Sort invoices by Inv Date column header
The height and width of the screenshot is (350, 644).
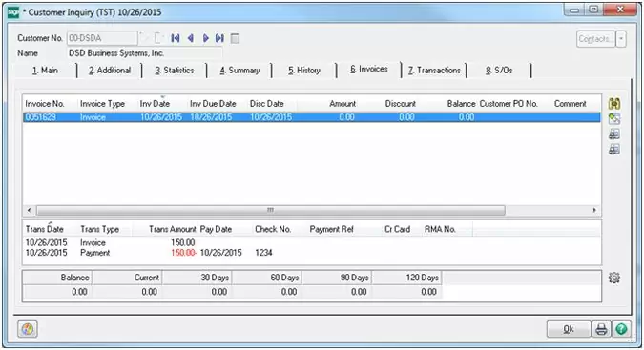(x=155, y=104)
